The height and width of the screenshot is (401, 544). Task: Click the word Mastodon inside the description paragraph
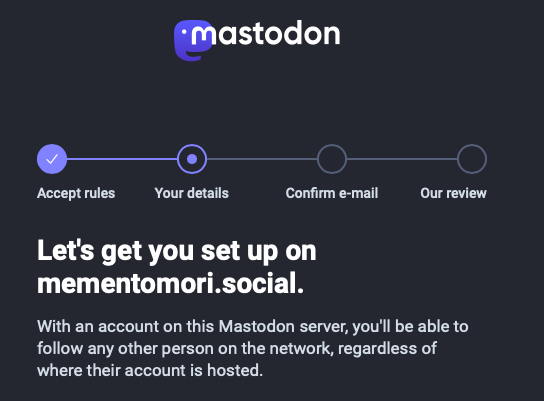coord(257,326)
